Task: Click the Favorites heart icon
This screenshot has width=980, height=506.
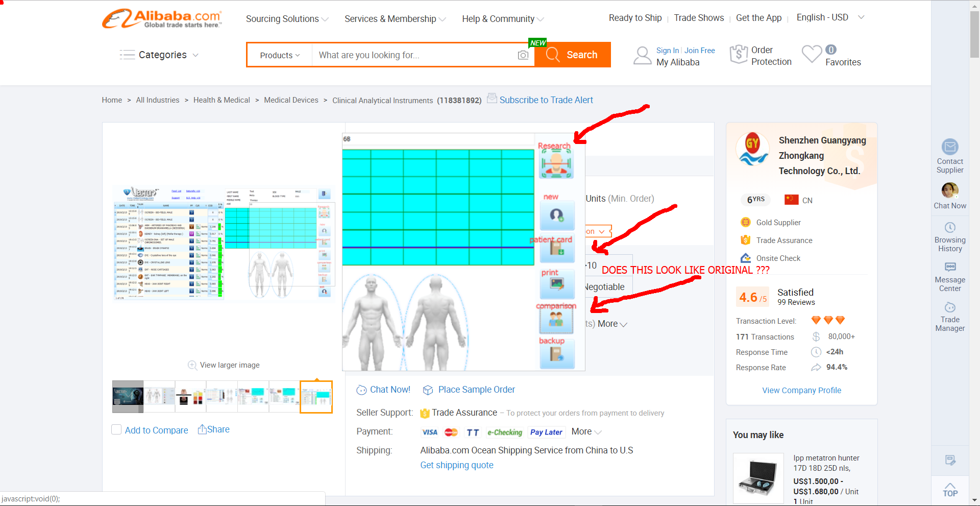Action: 812,54
